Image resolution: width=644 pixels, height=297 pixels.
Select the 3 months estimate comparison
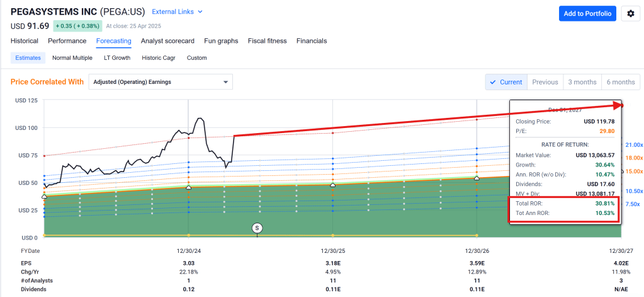click(582, 82)
